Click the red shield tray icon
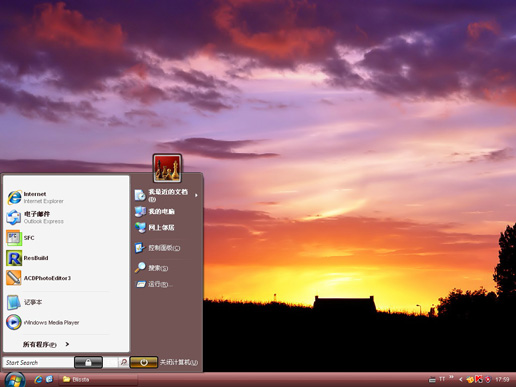The width and height of the screenshot is (516, 387). 488,379
